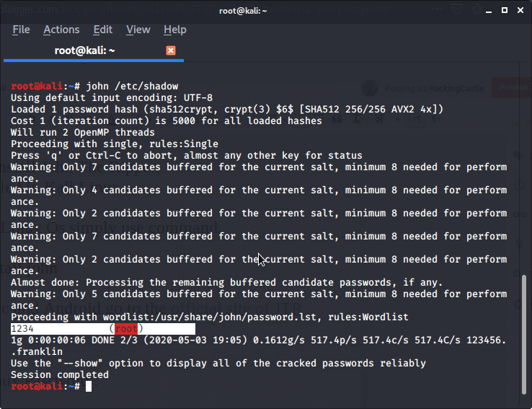Screen dimensions: 532x409
Task: Click the '1g 0:00:00:06 DONE 2/3' status line
Action: [259, 340]
